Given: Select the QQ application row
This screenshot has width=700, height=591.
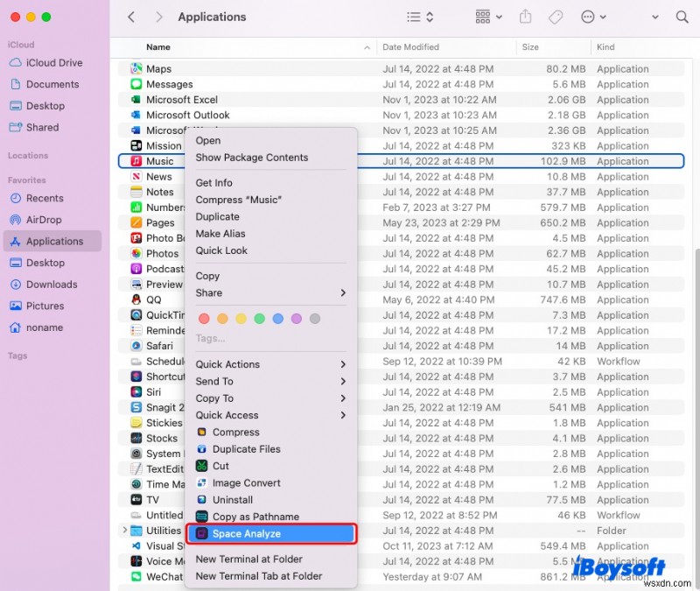Looking at the screenshot, I should click(401, 299).
